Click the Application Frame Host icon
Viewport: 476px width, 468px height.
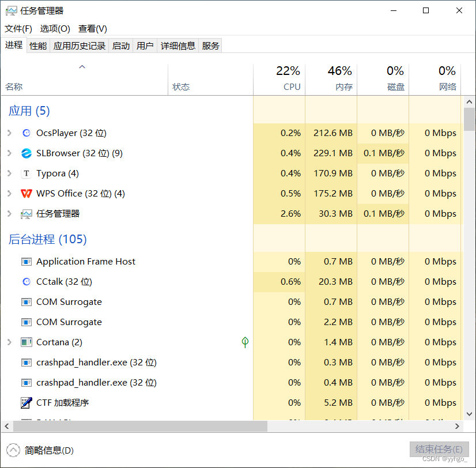coord(27,262)
